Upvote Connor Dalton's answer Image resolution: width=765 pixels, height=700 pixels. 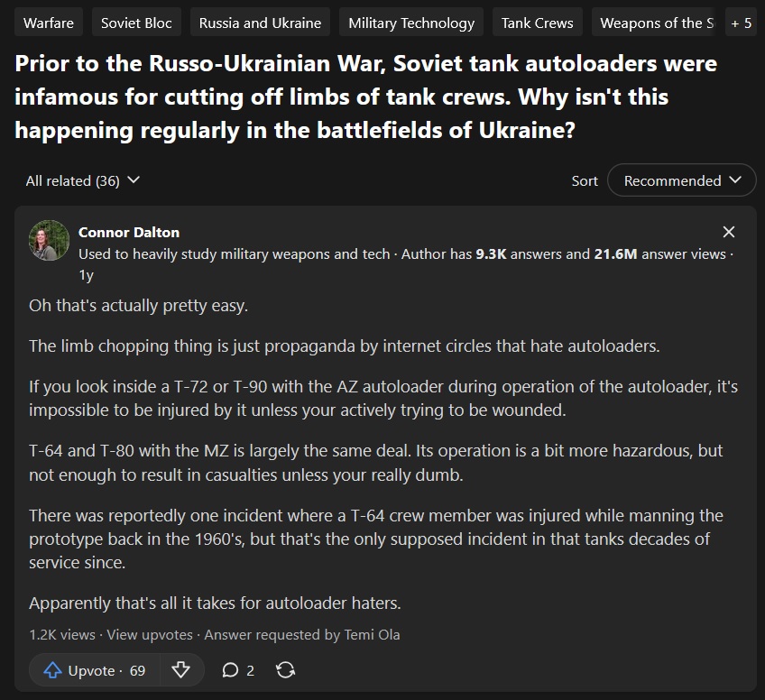[94, 670]
